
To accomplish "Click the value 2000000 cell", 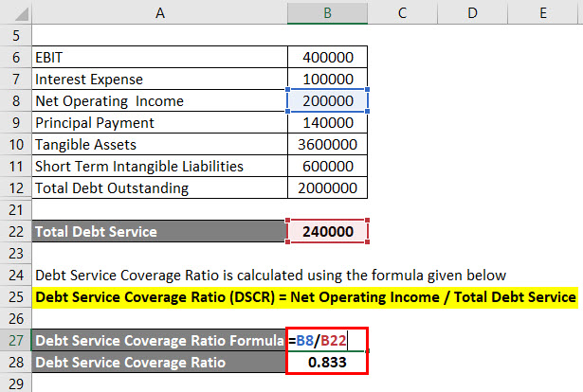I will [327, 188].
